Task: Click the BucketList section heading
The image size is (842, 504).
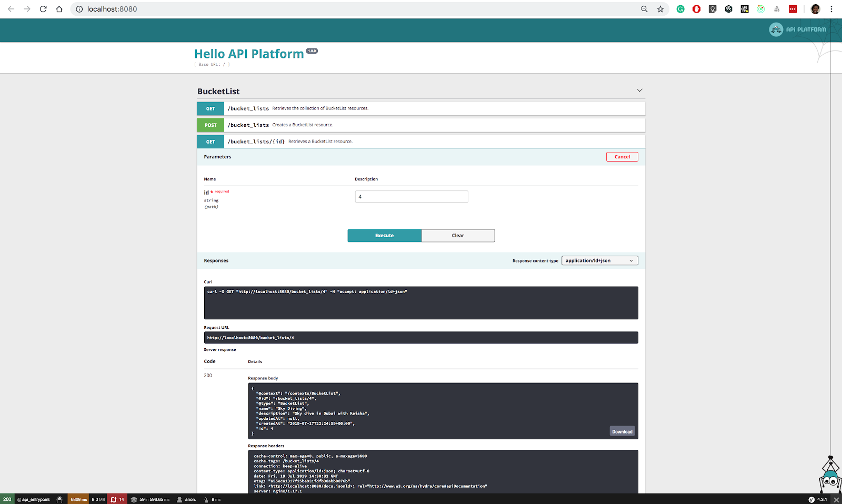Action: tap(218, 92)
